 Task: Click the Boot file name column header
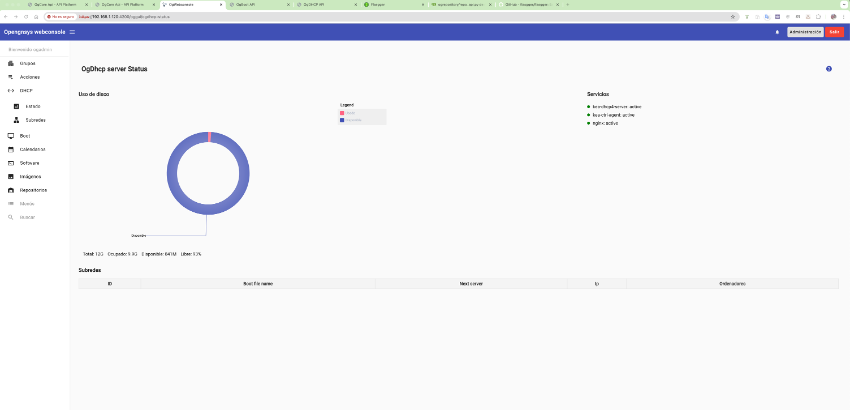coord(258,284)
